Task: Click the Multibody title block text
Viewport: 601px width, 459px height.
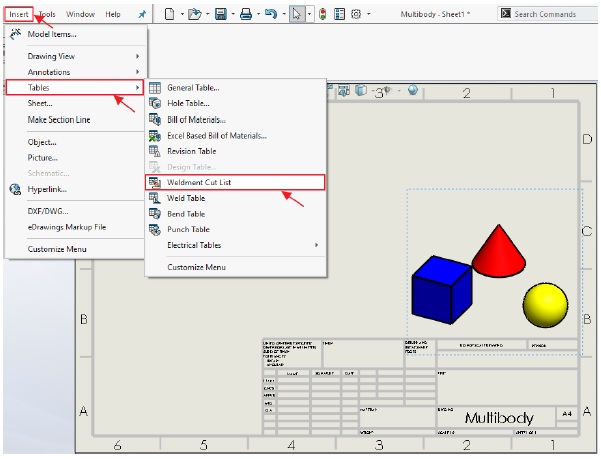Action: tap(499, 418)
